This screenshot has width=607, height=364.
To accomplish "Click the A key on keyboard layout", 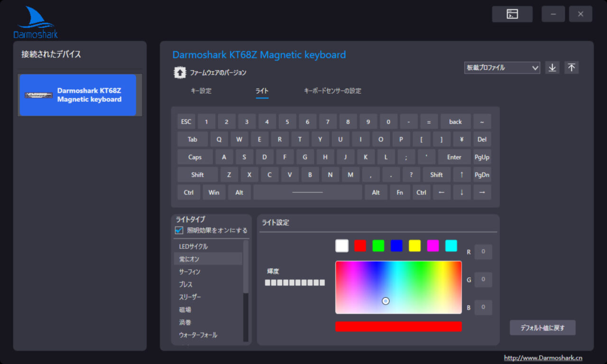I will click(224, 157).
